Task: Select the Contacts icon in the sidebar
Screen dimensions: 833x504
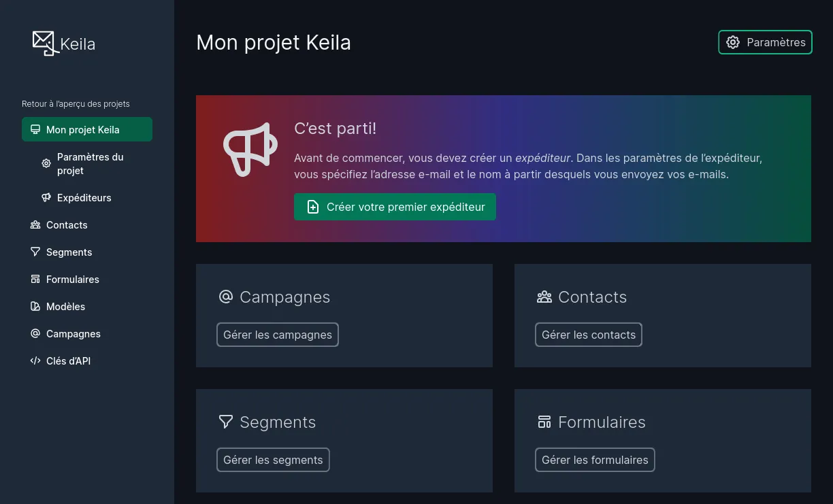Action: 35,224
